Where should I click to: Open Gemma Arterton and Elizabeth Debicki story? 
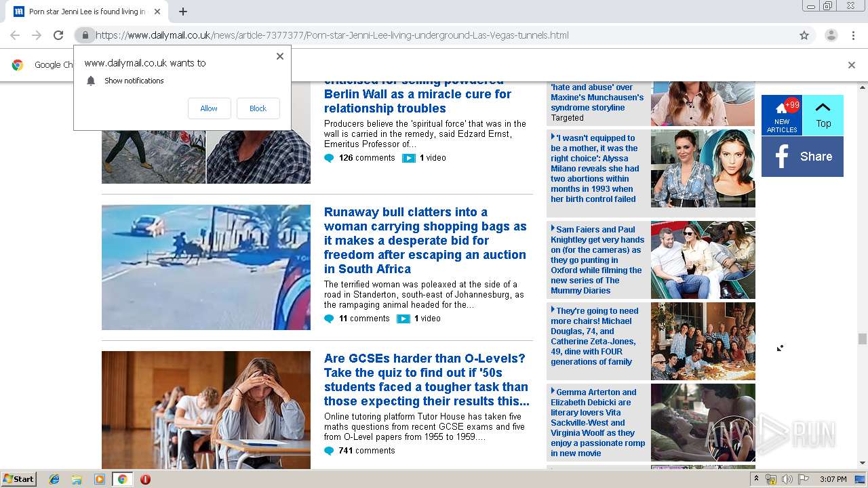click(x=597, y=423)
